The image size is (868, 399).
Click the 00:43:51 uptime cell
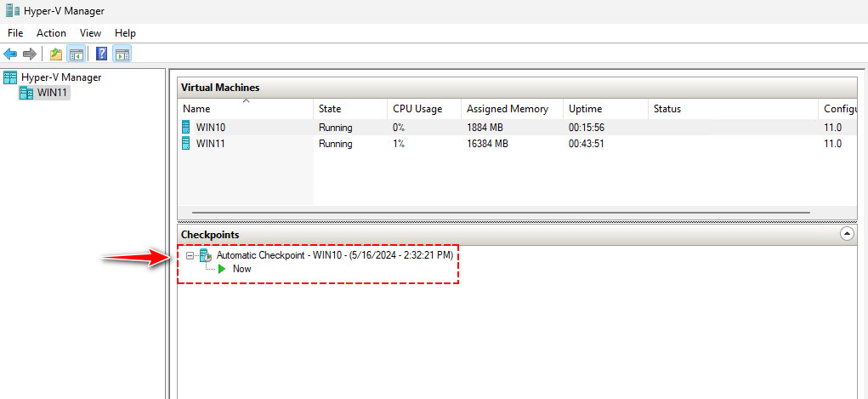point(587,144)
